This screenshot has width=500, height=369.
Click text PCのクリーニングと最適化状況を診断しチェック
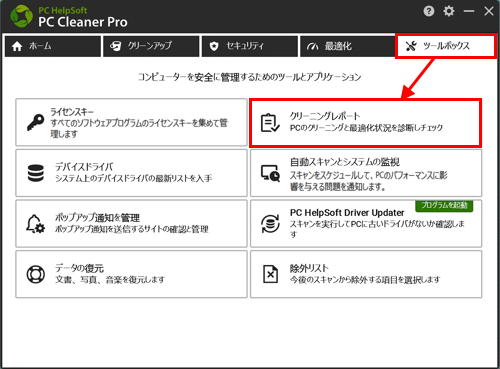tap(366, 128)
